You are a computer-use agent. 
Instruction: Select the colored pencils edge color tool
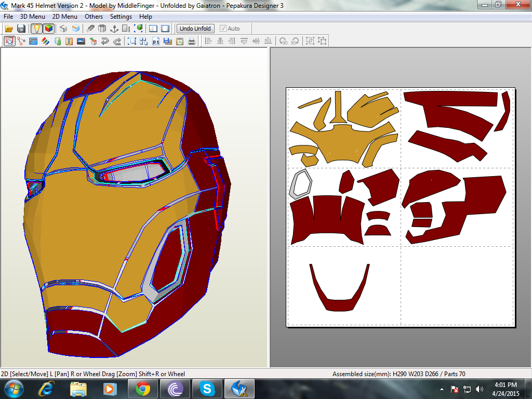coord(46,42)
